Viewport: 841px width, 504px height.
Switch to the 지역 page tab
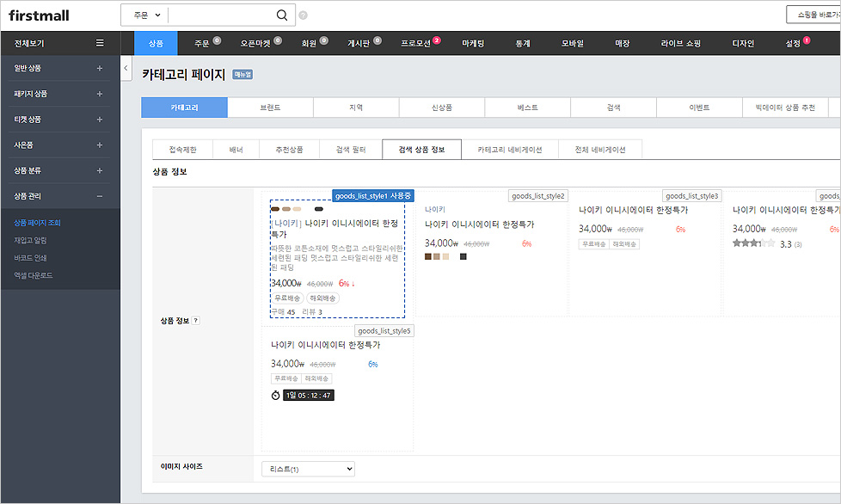356,108
